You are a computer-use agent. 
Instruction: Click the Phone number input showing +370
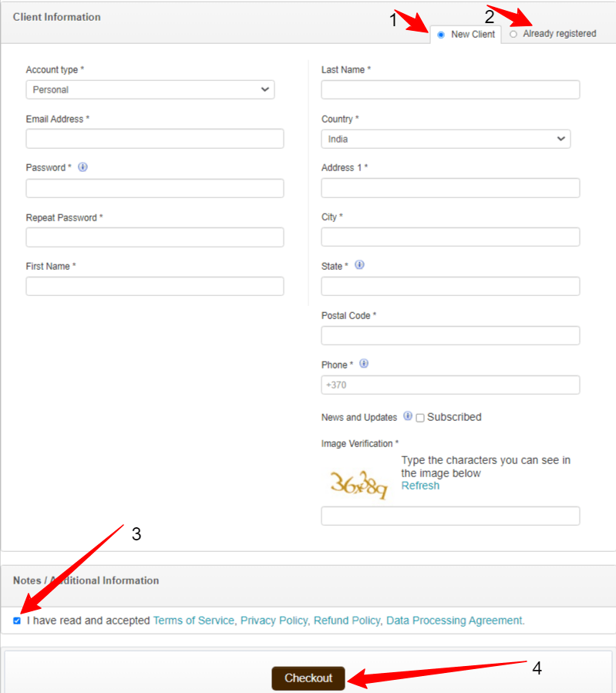pos(450,385)
